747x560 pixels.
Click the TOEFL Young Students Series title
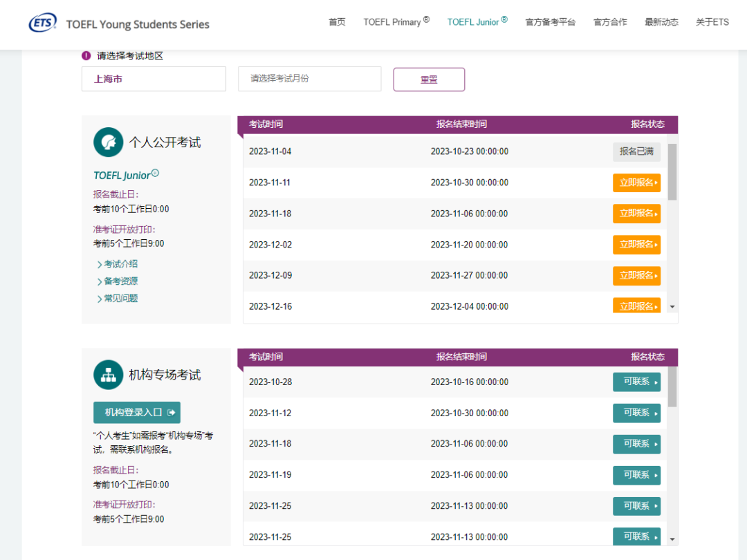pyautogui.click(x=138, y=24)
